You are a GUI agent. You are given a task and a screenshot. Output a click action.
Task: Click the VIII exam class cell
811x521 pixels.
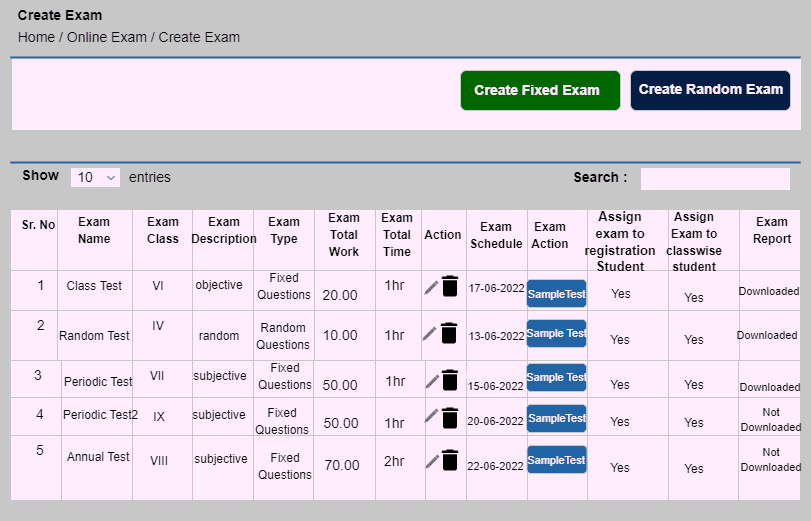[x=159, y=461]
